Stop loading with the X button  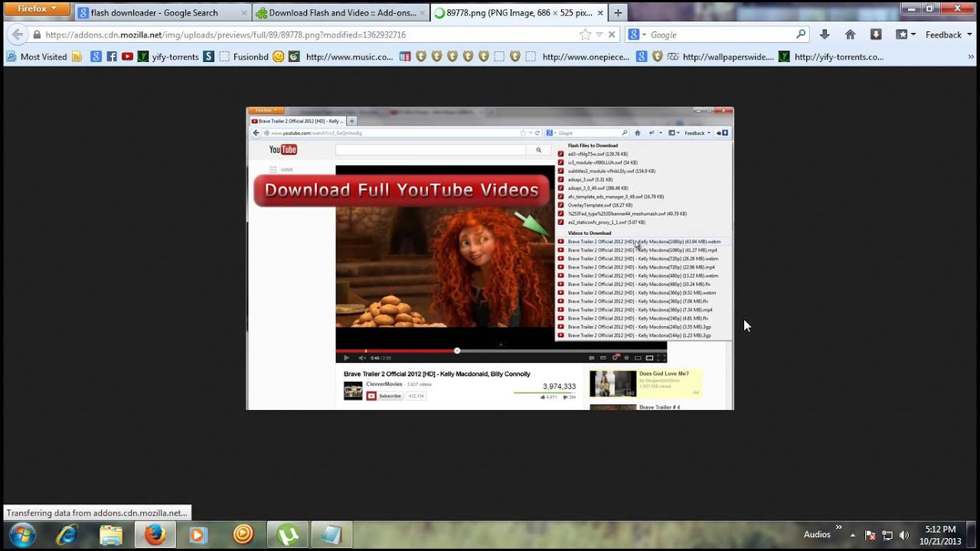612,35
